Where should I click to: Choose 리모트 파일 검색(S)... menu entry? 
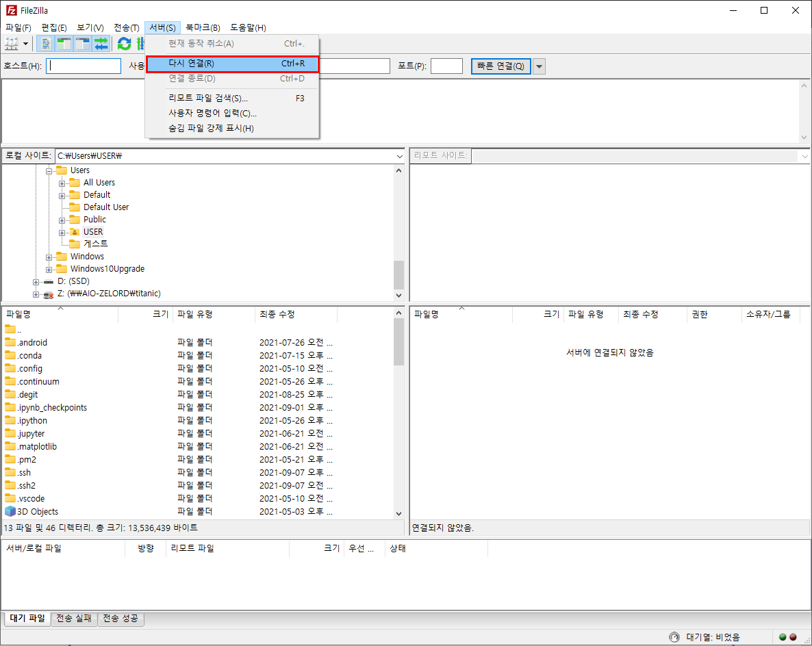pos(232,98)
